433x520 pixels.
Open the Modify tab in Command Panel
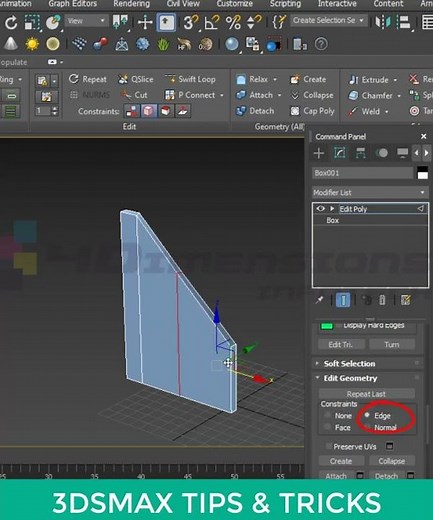coord(340,153)
